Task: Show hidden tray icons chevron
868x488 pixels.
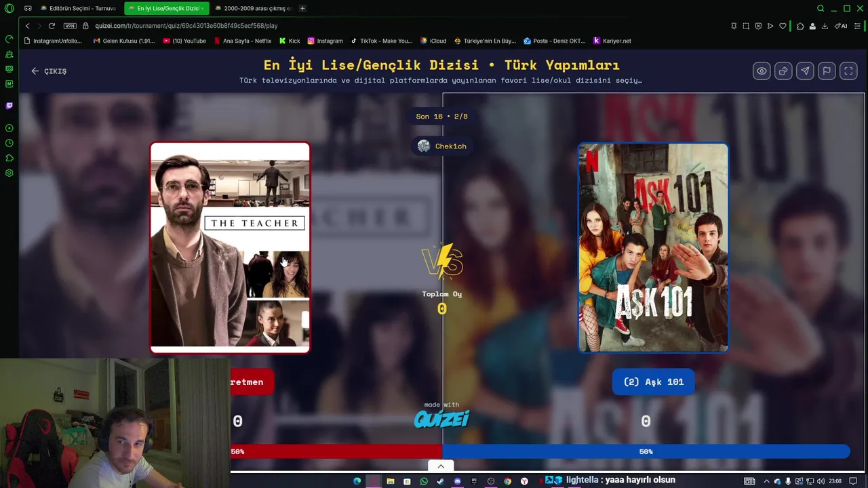Action: tap(767, 481)
